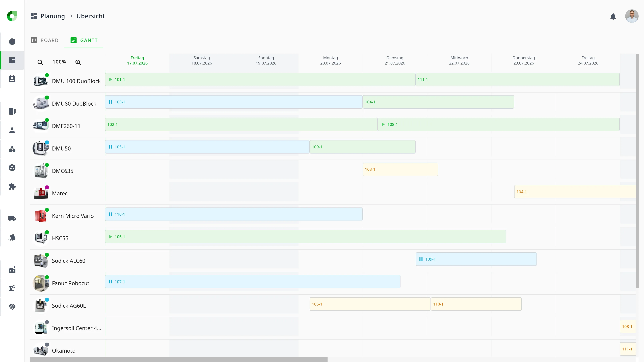Open task 102-1 on DMF260-11
The height and width of the screenshot is (362, 644).
(x=241, y=124)
